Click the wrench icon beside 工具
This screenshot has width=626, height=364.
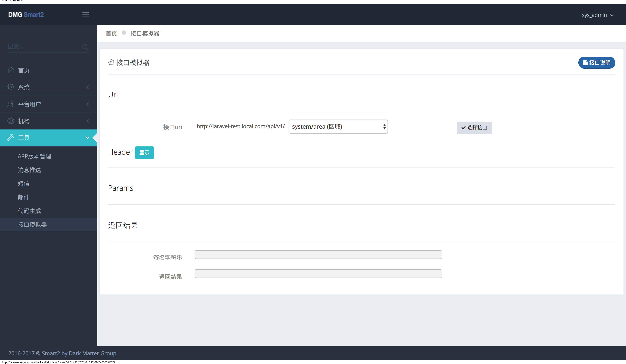pyautogui.click(x=11, y=137)
